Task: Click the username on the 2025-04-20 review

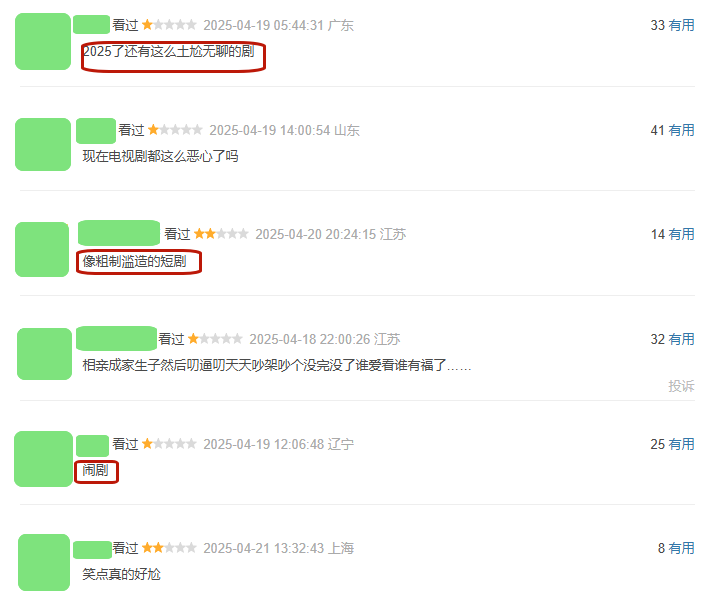Action: 119,233
